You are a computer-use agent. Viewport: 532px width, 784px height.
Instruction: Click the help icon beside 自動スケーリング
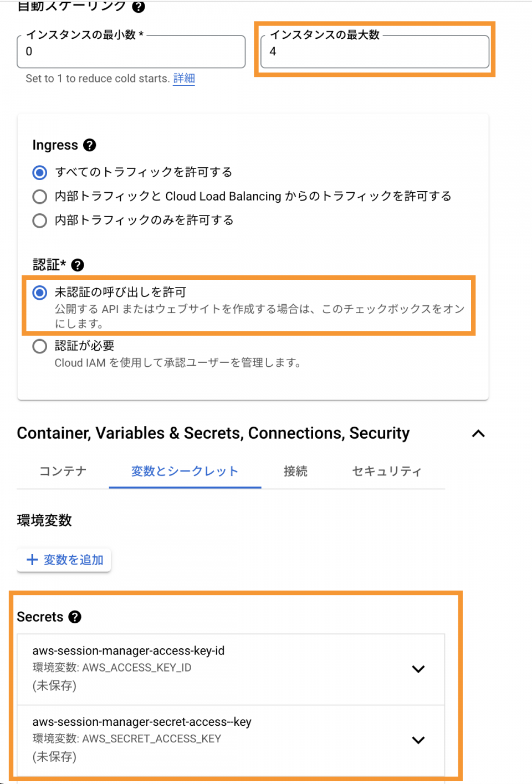[x=139, y=7]
